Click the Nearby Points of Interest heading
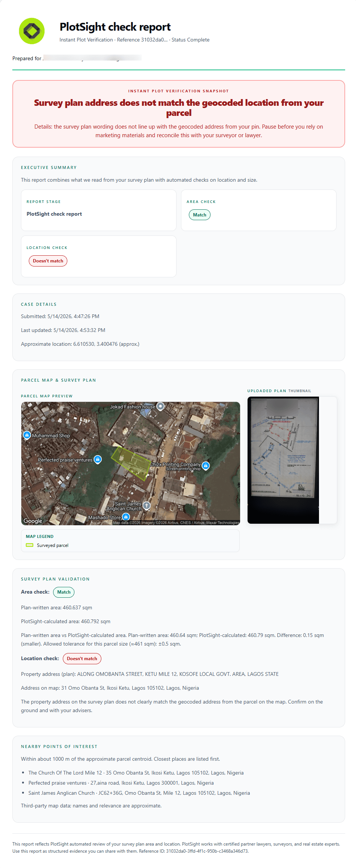This screenshot has width=356, height=868. (x=59, y=747)
